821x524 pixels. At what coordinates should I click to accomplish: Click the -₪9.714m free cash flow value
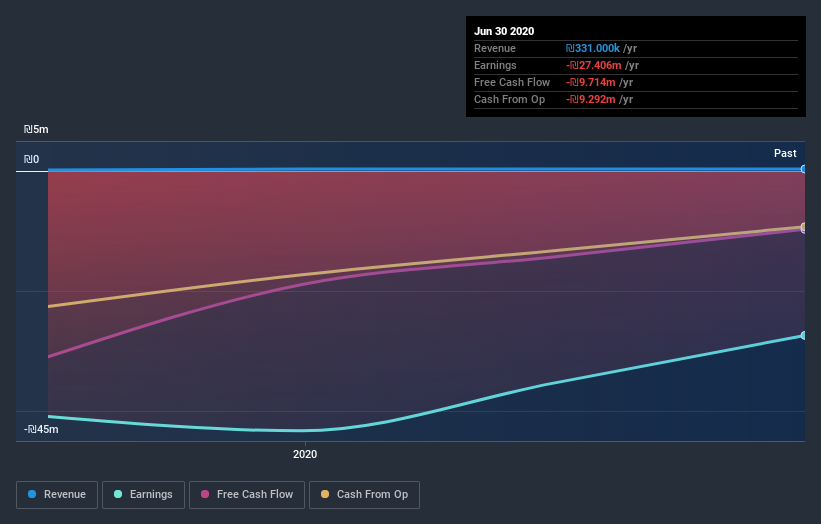click(x=591, y=82)
